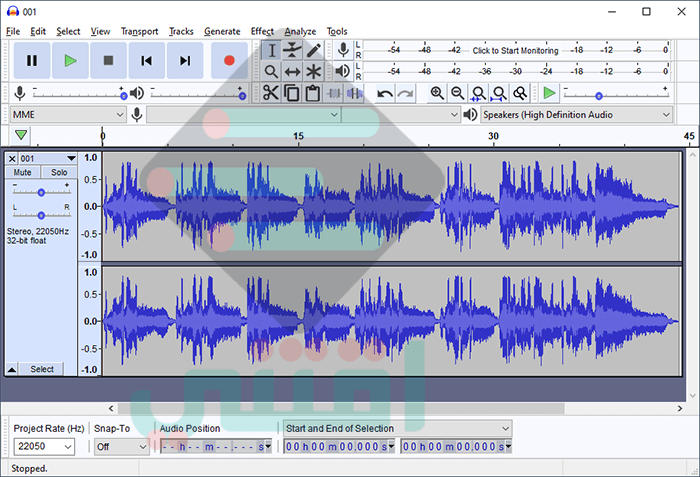This screenshot has height=477, width=700.
Task: Click the track pan L/R slider
Action: pyautogui.click(x=41, y=215)
